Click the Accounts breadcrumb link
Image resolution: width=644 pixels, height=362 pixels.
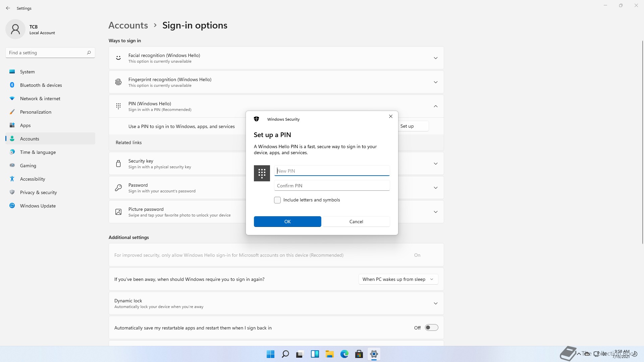pyautogui.click(x=128, y=25)
